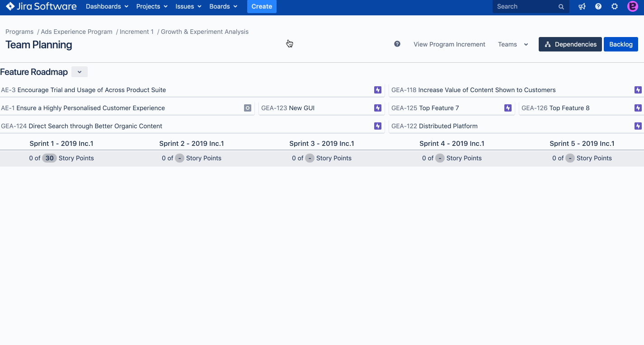Go to Programs breadcrumb
The height and width of the screenshot is (345, 644).
coord(19,32)
